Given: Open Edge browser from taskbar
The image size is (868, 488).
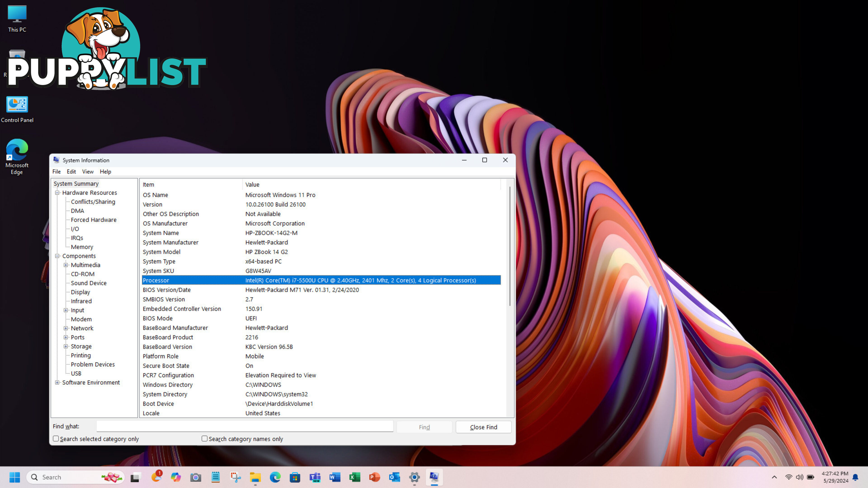Looking at the screenshot, I should coord(275,477).
